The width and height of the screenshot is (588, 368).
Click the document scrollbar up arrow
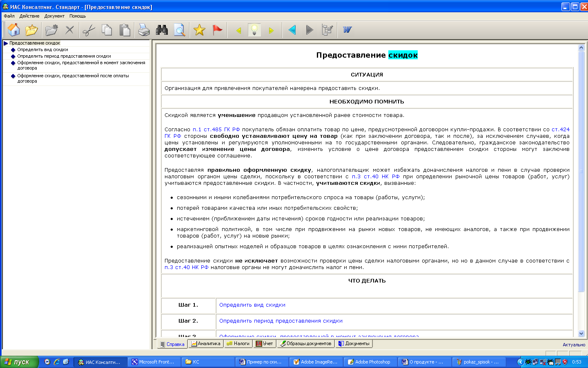coord(581,48)
